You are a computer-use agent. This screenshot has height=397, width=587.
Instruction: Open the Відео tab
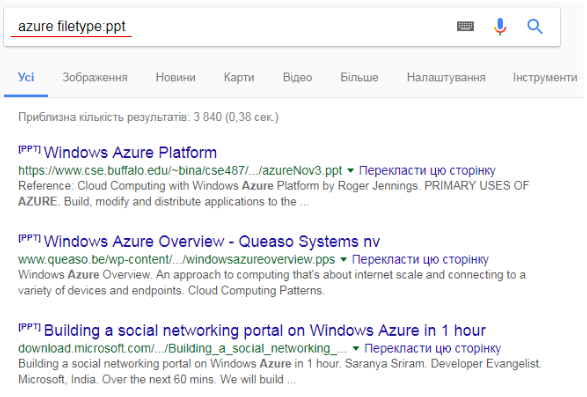tap(297, 78)
